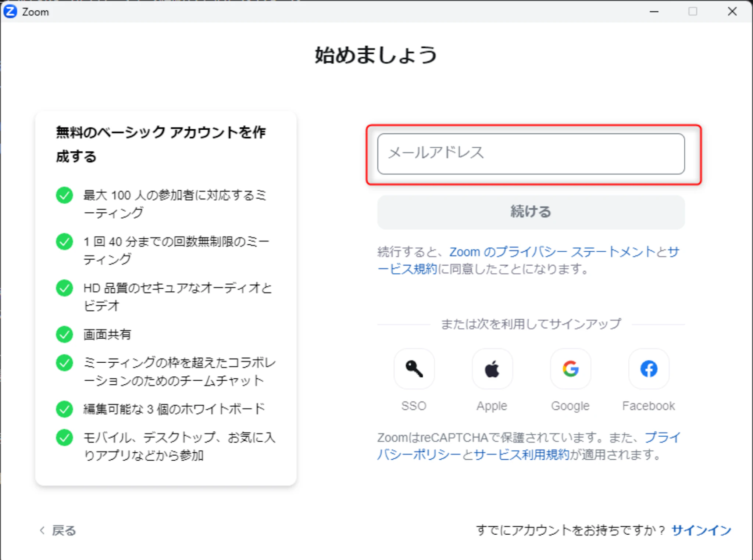Click the Google label under sign-up options
Viewport: 753px width, 560px height.
coord(570,406)
